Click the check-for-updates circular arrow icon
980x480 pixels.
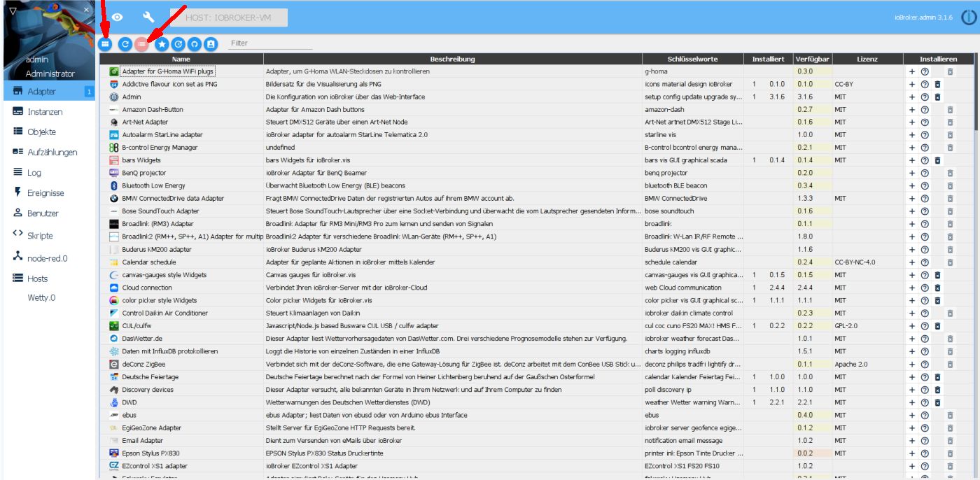[x=178, y=43]
